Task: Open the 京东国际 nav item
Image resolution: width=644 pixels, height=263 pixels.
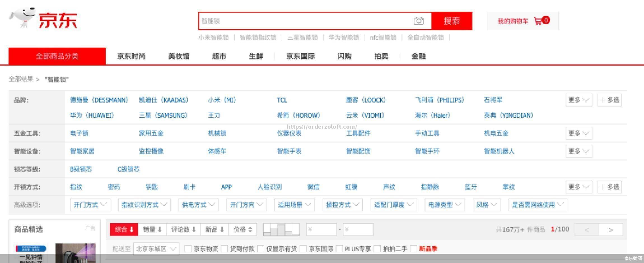Action: pos(300,56)
